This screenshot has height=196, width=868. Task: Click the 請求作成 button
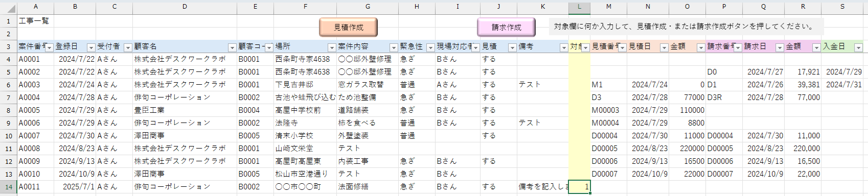coord(506,27)
